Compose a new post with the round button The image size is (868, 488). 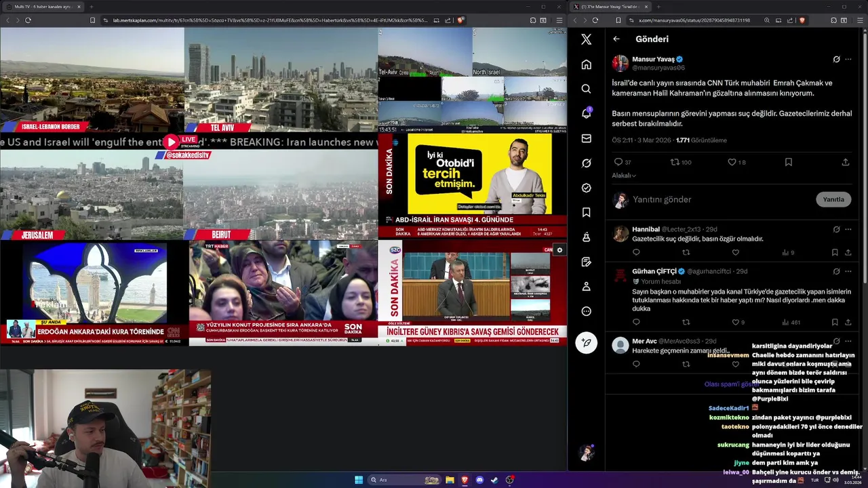click(x=587, y=343)
